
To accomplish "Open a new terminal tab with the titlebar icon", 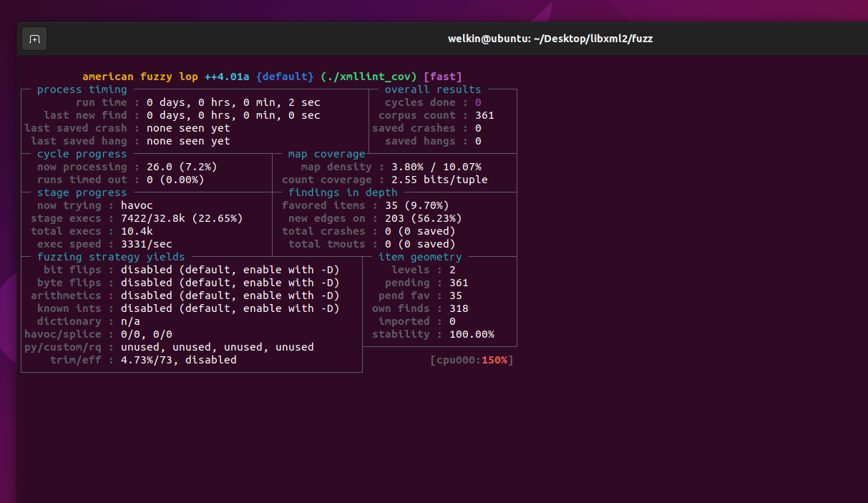I will click(x=34, y=39).
